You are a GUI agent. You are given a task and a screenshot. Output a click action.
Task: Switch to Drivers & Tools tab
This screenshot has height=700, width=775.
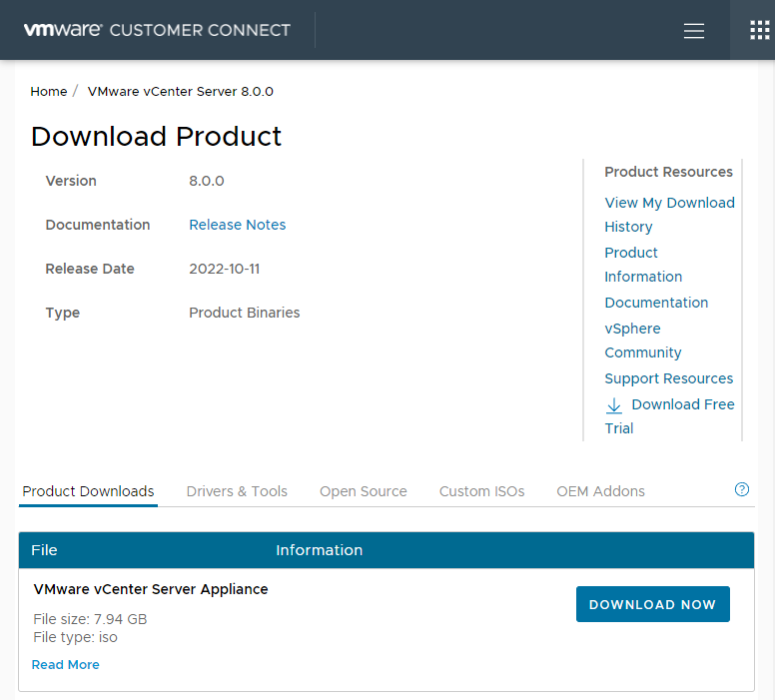tap(237, 491)
